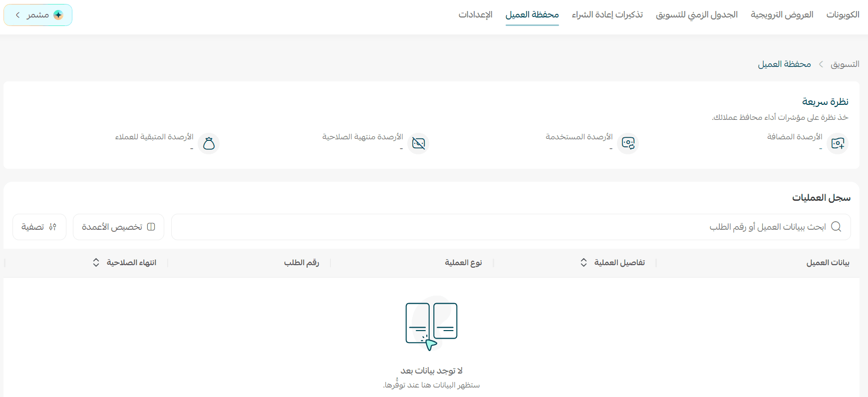The width and height of the screenshot is (868, 397).
Task: Click the added balances (الأرصدة المضافة) icon
Action: (x=838, y=144)
